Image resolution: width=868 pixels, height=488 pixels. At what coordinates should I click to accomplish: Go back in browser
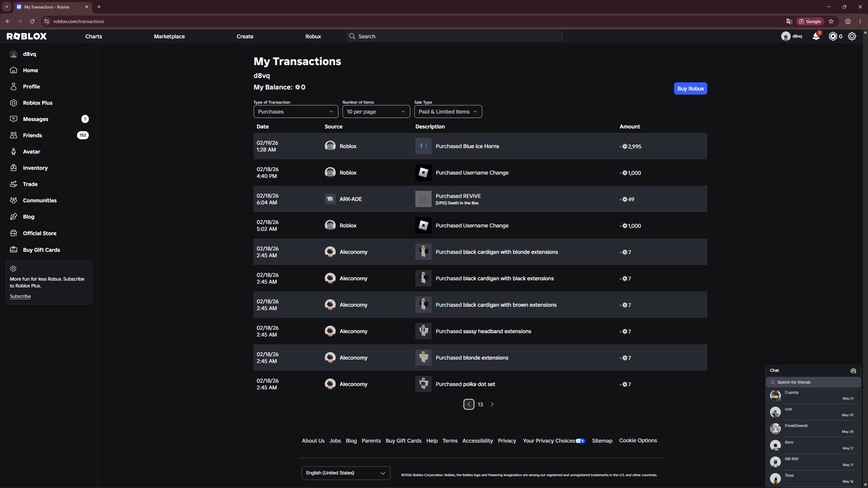tap(8, 21)
